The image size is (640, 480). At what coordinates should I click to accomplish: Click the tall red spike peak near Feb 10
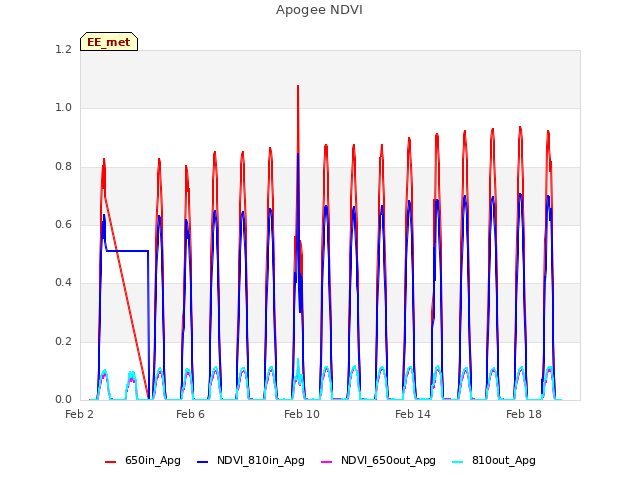(298, 87)
